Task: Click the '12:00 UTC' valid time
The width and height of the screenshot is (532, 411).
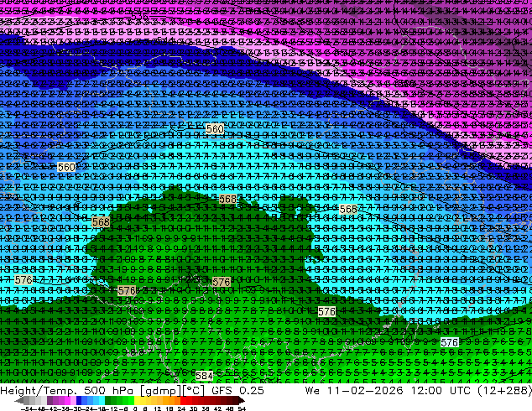Action: click(x=443, y=391)
